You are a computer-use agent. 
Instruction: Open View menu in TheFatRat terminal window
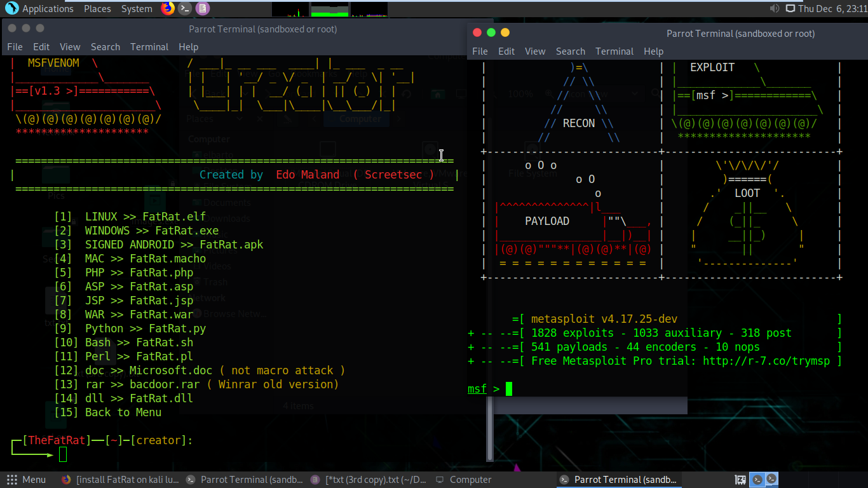click(70, 47)
